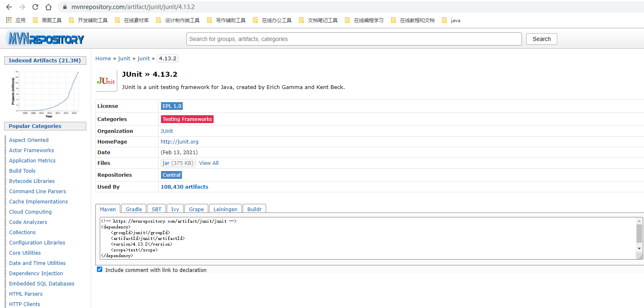Switch to the Grape tab

(x=196, y=209)
